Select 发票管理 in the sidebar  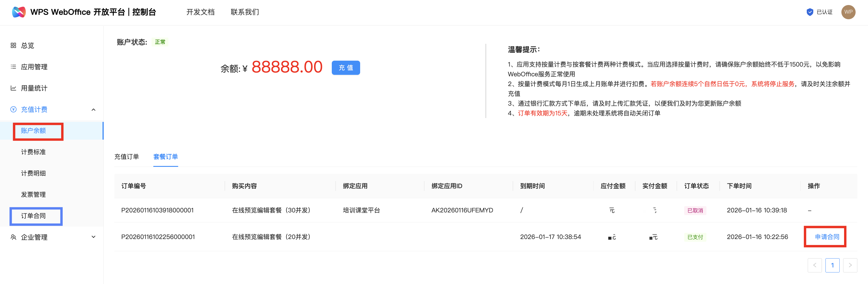click(34, 194)
